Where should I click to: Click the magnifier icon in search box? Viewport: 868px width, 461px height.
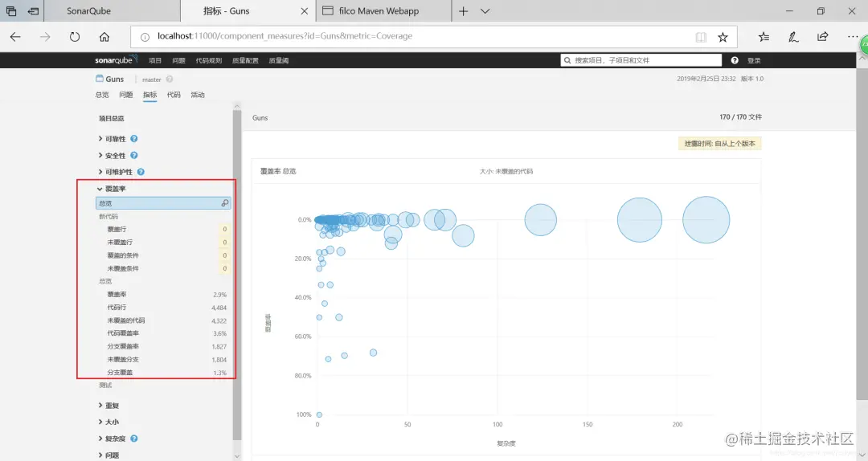567,60
